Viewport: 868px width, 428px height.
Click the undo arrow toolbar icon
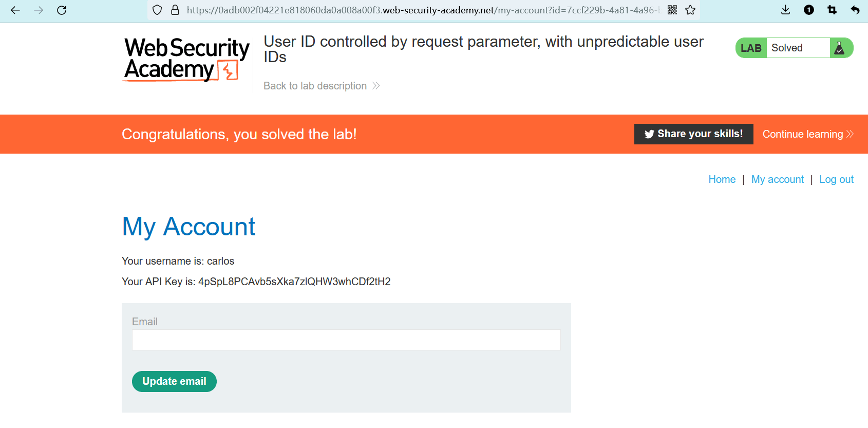click(x=855, y=10)
